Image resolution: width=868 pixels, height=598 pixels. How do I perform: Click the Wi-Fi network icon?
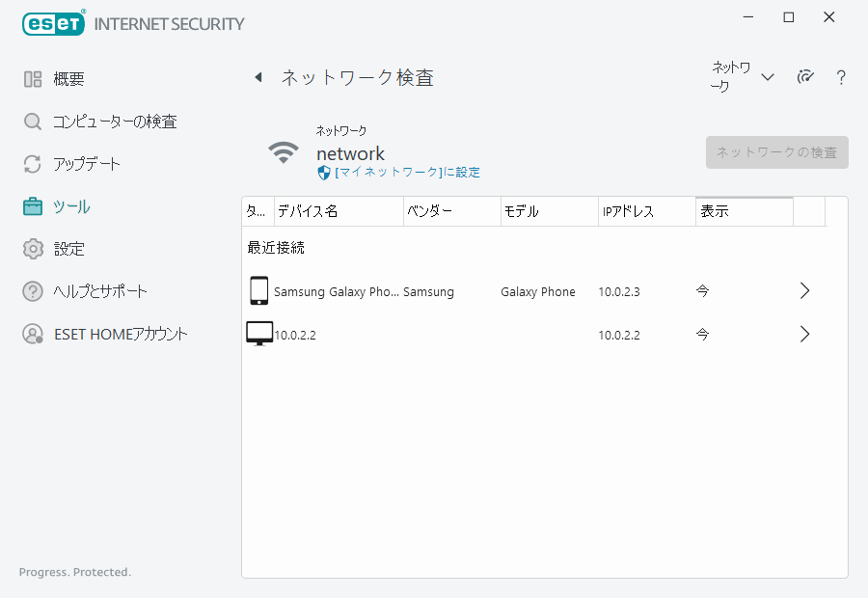(x=284, y=152)
